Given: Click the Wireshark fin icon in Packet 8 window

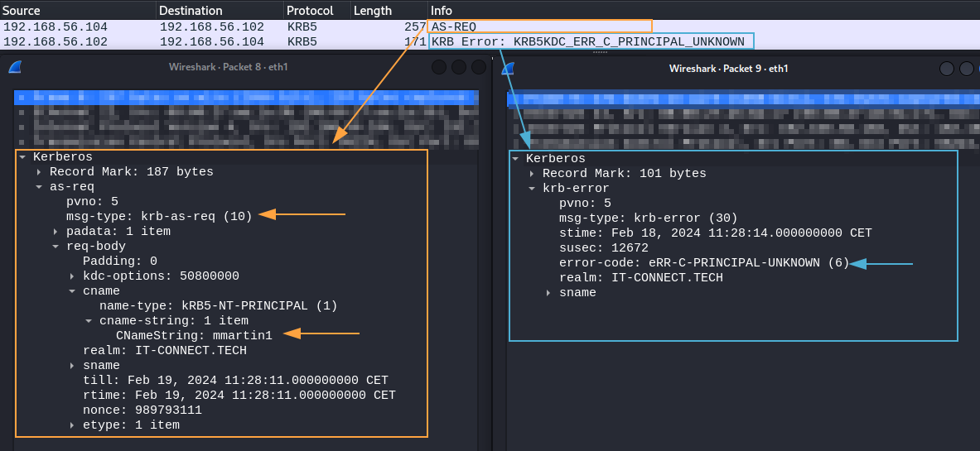Looking at the screenshot, I should click(14, 67).
